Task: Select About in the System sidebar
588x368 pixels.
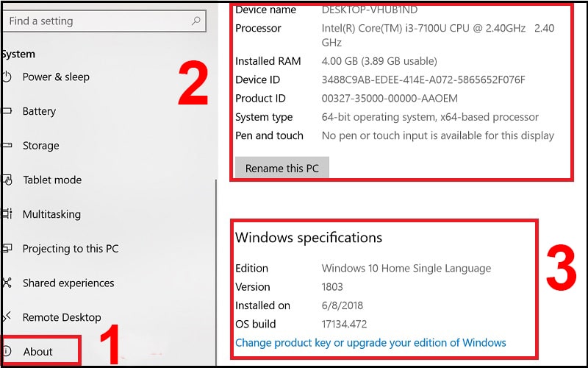Action: click(37, 352)
